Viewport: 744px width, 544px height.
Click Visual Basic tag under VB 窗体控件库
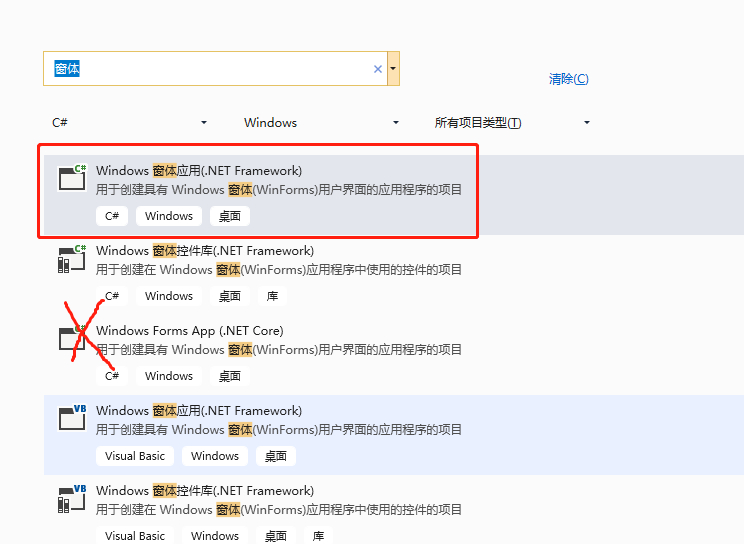[135, 536]
